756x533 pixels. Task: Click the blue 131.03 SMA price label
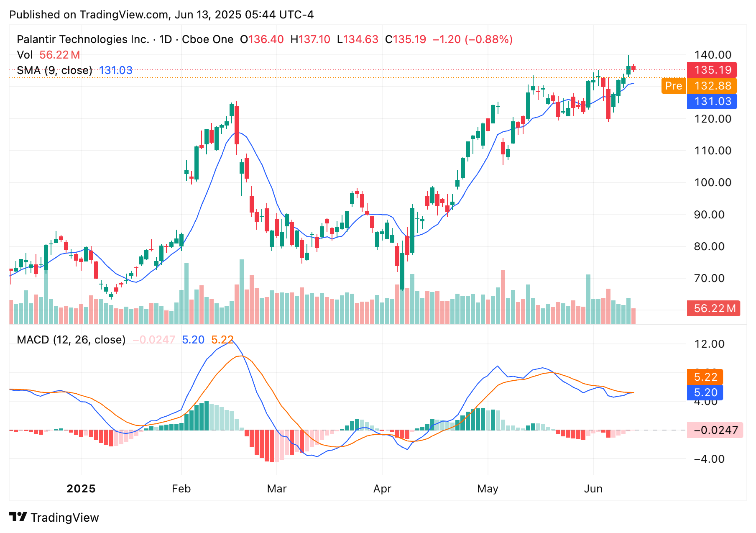[712, 101]
